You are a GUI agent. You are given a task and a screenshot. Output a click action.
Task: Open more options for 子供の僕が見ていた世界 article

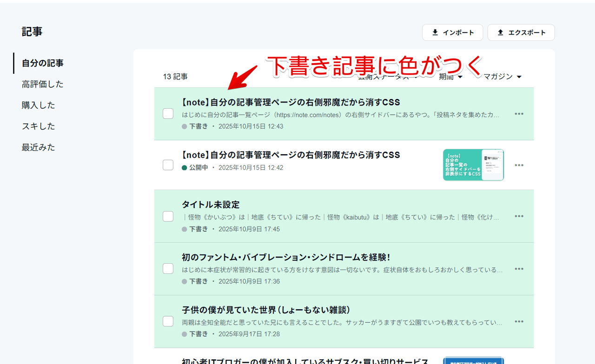(x=519, y=321)
